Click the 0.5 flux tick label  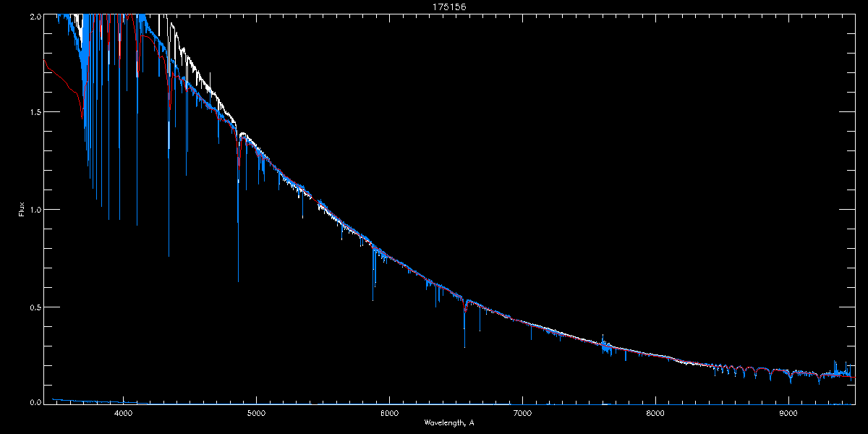pos(34,307)
